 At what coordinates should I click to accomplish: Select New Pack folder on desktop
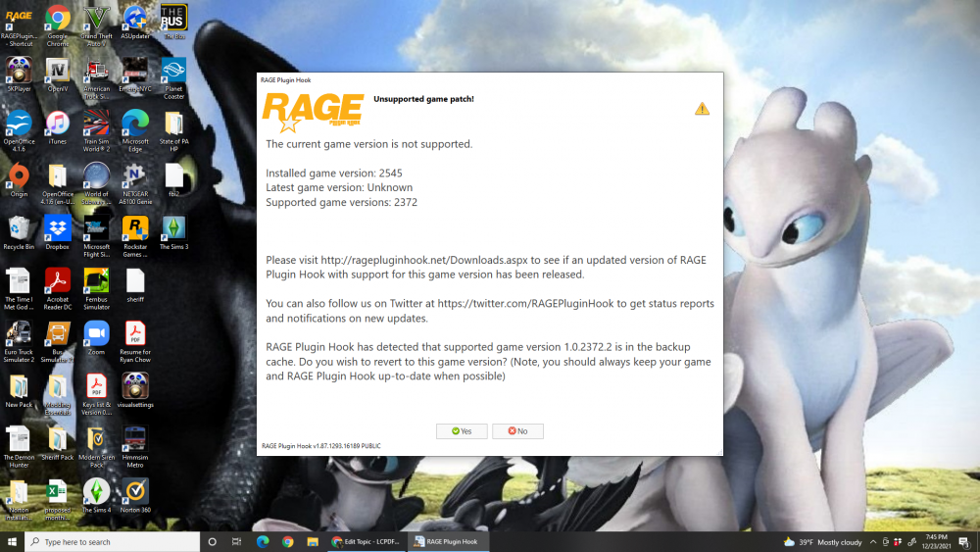click(19, 390)
